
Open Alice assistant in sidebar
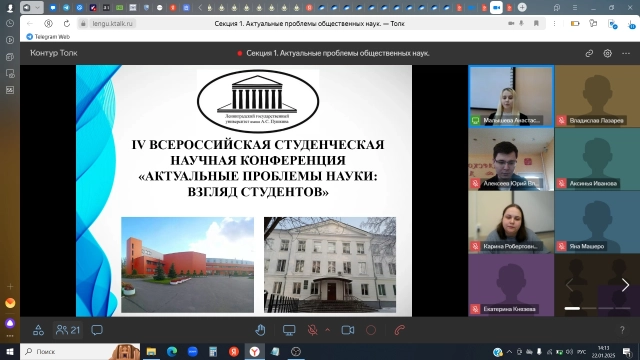coord(10,324)
